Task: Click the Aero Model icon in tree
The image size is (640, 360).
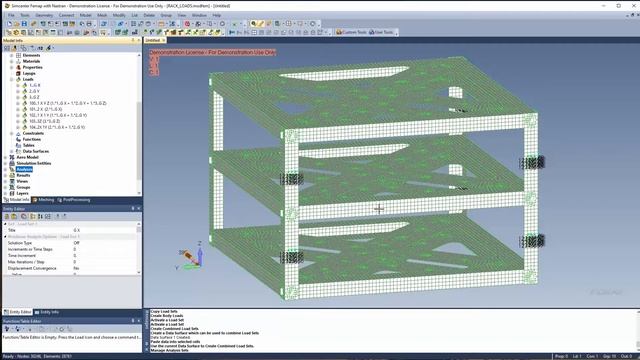Action: tap(12, 157)
